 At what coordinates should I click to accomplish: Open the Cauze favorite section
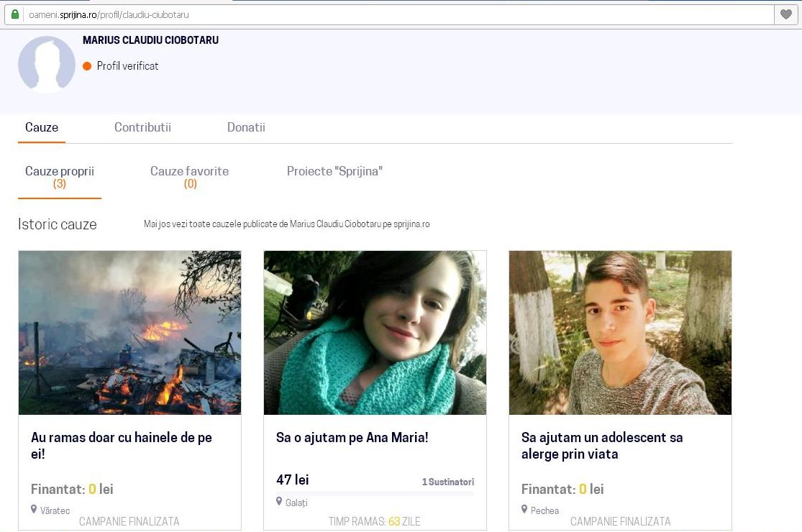pyautogui.click(x=189, y=171)
